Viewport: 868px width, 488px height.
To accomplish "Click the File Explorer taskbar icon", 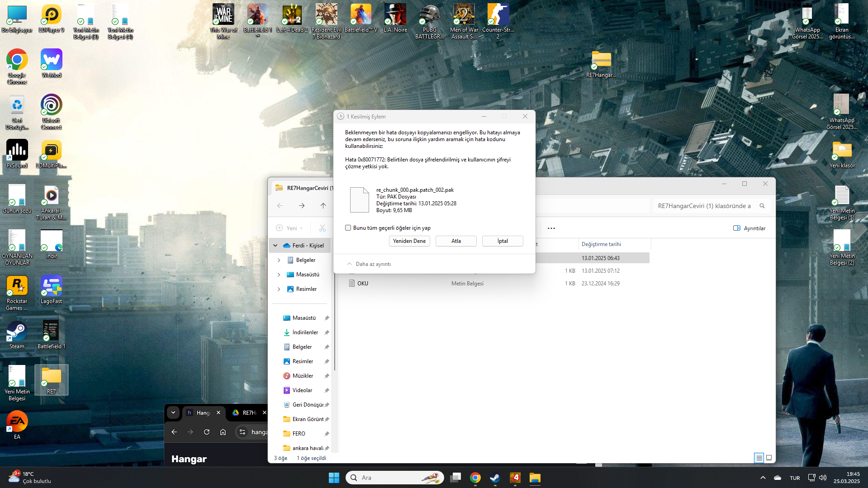I will click(x=535, y=478).
